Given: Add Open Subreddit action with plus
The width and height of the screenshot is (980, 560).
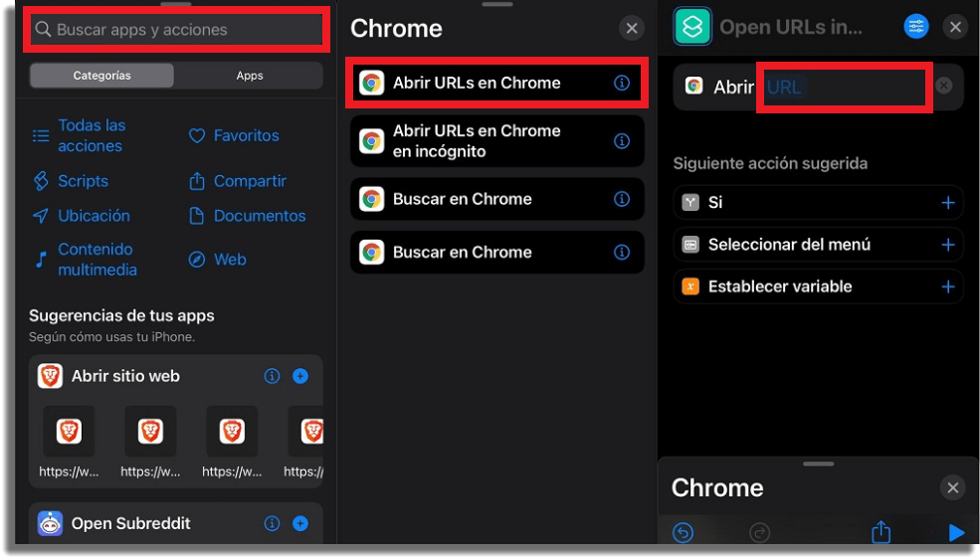Looking at the screenshot, I should point(300,524).
